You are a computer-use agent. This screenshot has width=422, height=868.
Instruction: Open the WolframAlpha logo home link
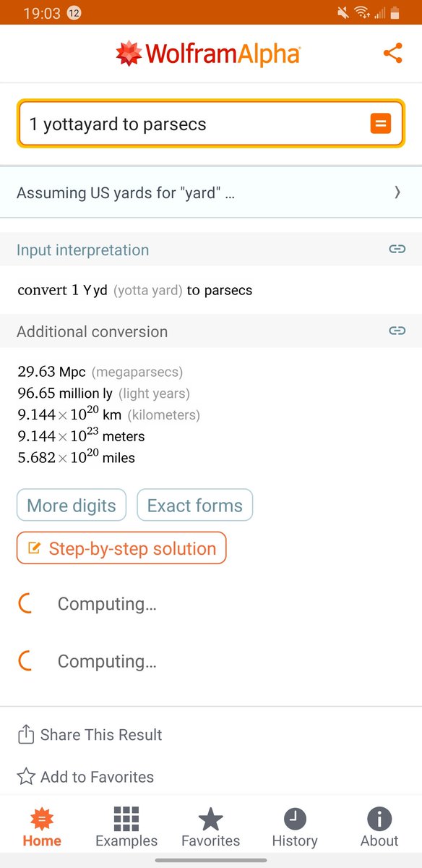[208, 54]
